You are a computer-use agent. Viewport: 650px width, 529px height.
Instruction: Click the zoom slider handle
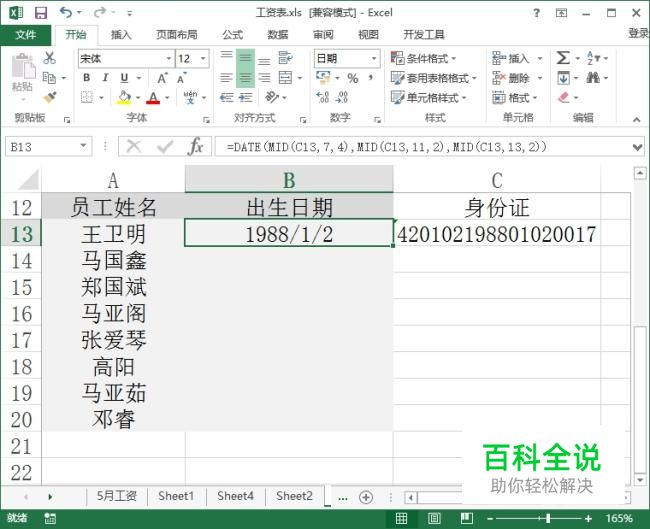click(548, 518)
